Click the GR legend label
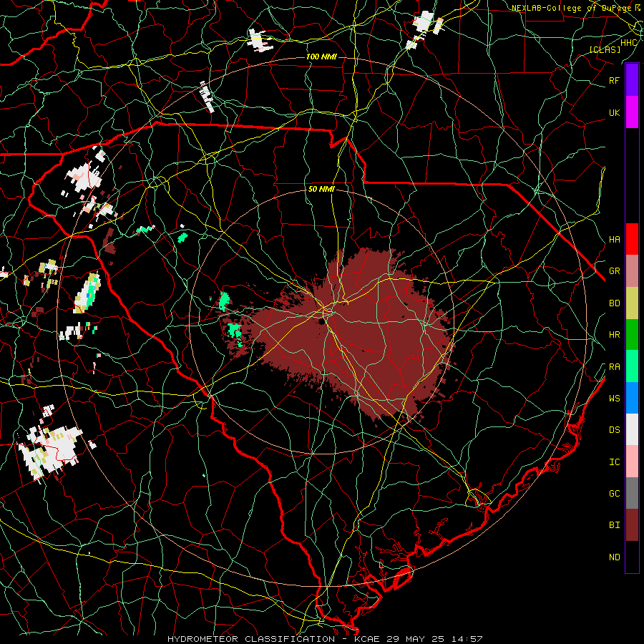This screenshot has width=644, height=644. [614, 271]
